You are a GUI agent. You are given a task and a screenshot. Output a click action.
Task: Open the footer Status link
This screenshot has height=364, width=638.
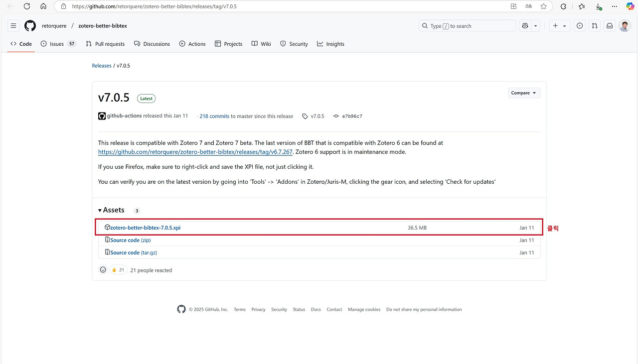click(299, 310)
